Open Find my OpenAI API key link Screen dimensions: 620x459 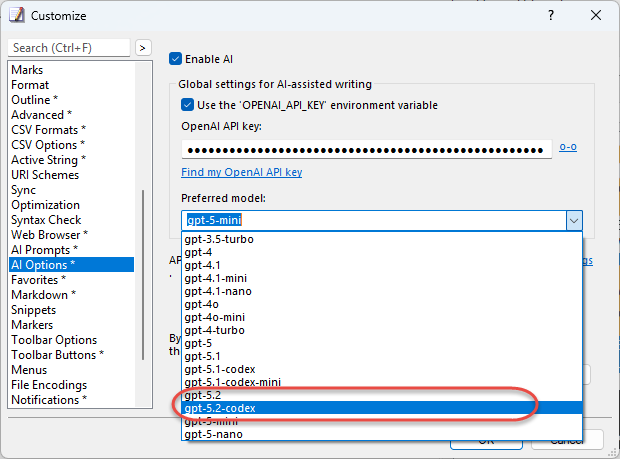click(242, 172)
